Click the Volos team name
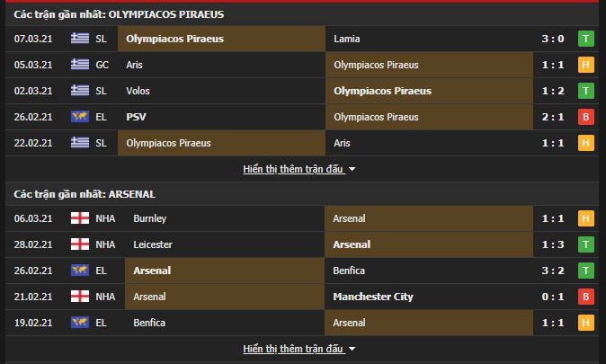Image resolution: width=606 pixels, height=364 pixels. click(138, 91)
